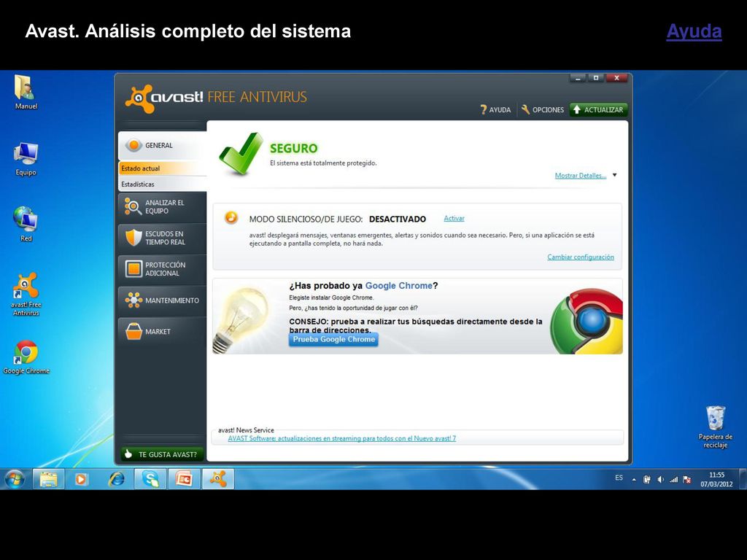
Task: Click the network signal tray icon
Action: pos(673,480)
